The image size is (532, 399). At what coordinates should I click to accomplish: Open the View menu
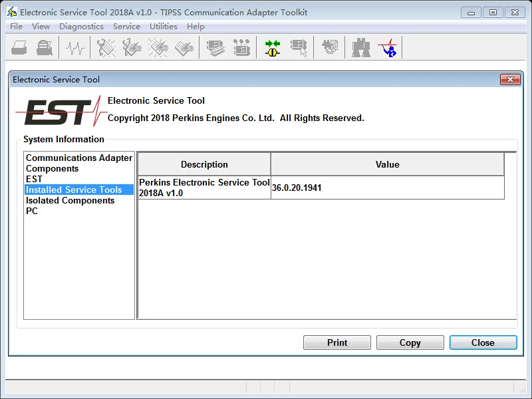[41, 27]
